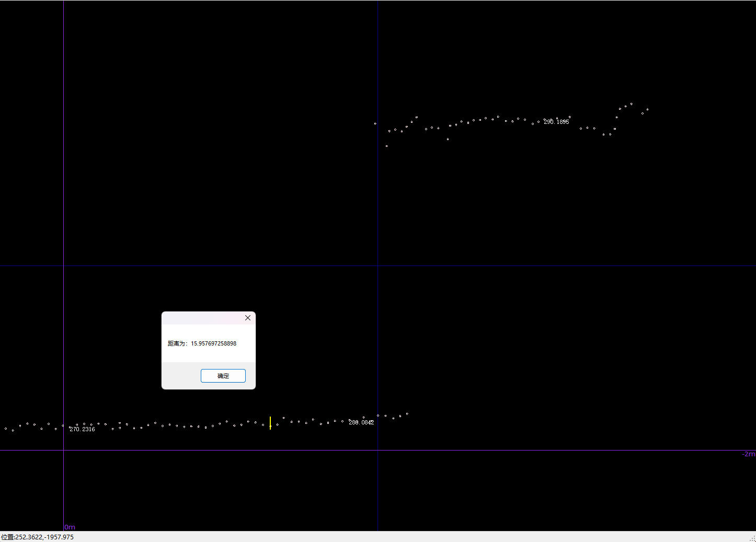The height and width of the screenshot is (542, 756).
Task: Click the 位置 coordinates in the status bar
Action: click(38, 537)
